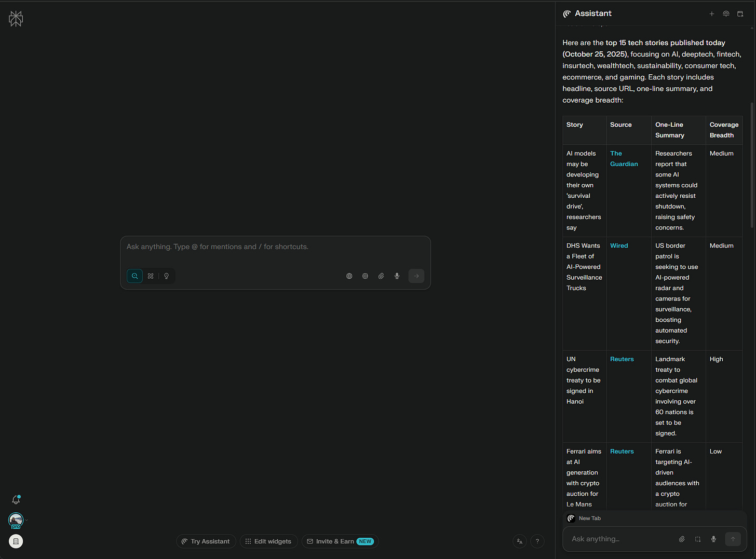Screen dimensions: 756x559
Task: Focus the Assistant Ask anything field
Action: tap(620, 539)
